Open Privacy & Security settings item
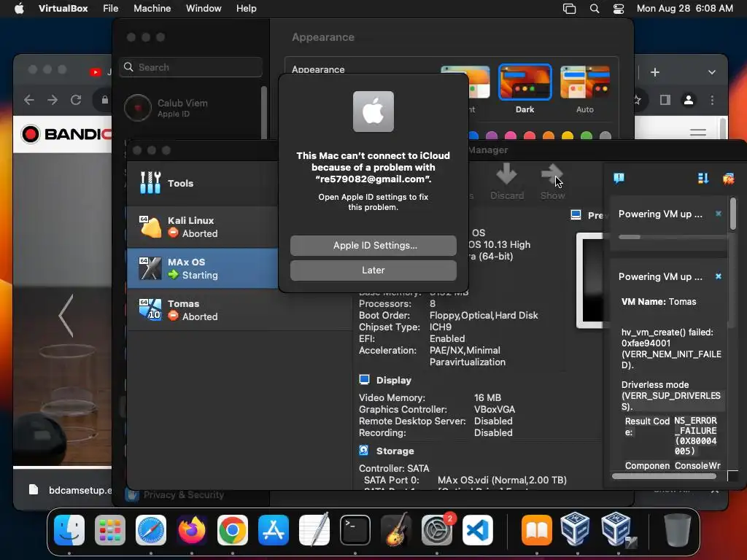This screenshot has height=560, width=747. tap(177, 495)
